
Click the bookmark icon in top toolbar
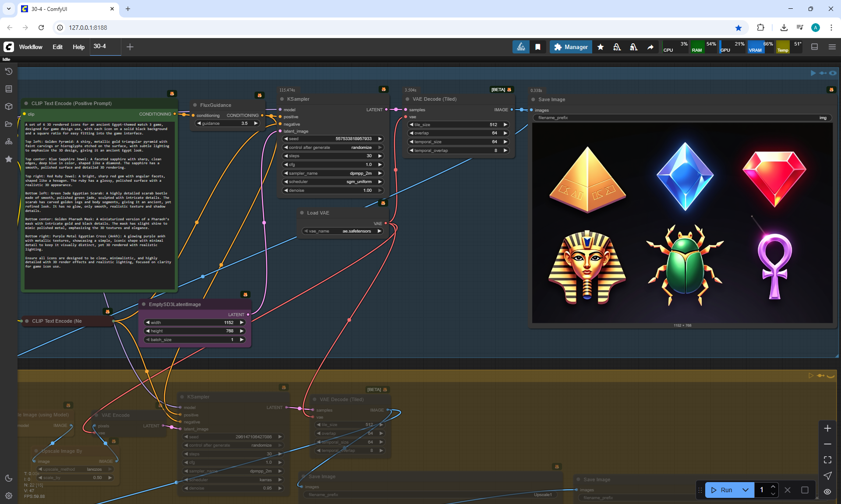pos(538,47)
